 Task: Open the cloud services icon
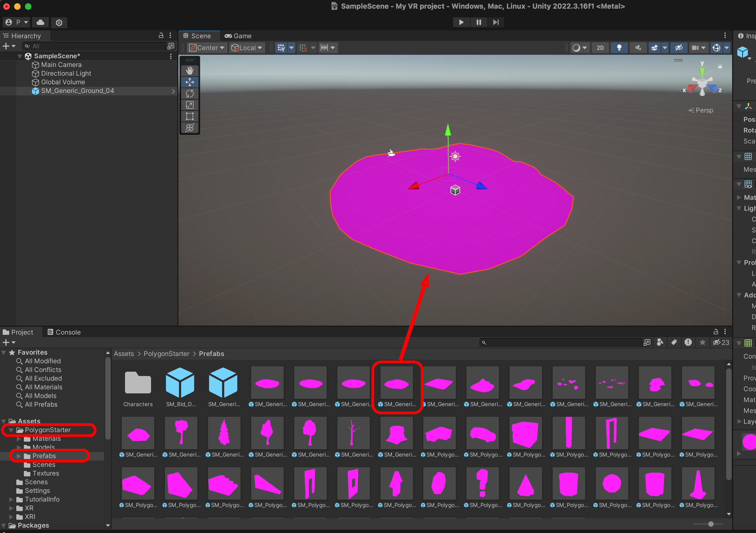coord(40,23)
